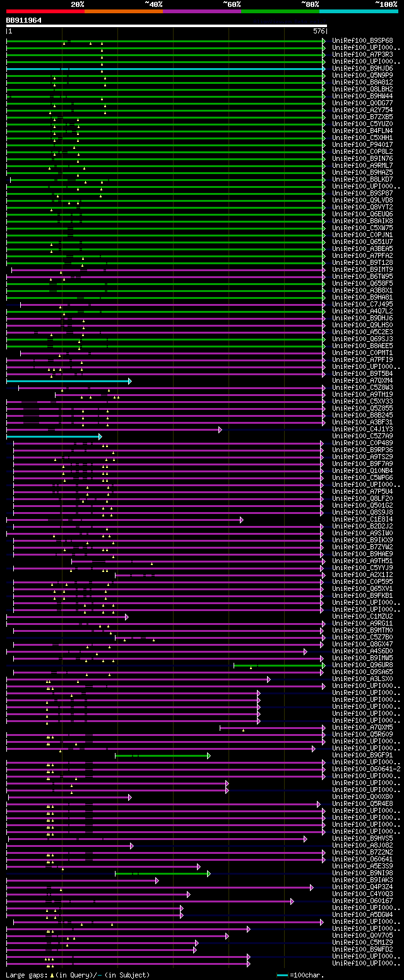Click the UniRef100_Q9LHS0 label
This screenshot has height=980, width=404.
(x=362, y=325)
